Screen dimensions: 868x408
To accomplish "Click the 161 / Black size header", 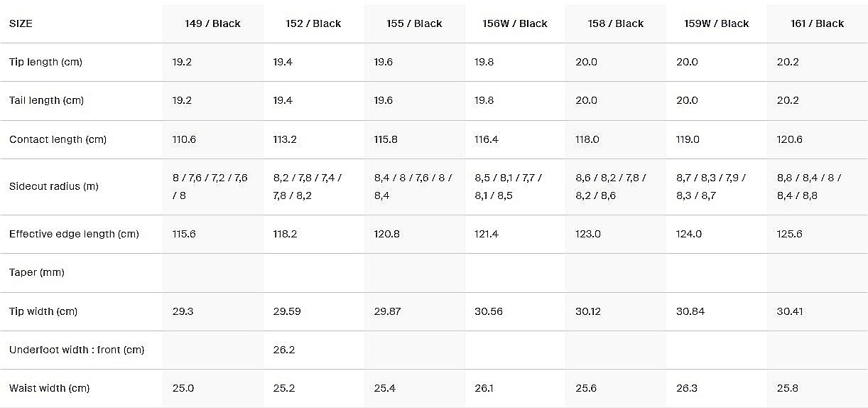I will [817, 23].
